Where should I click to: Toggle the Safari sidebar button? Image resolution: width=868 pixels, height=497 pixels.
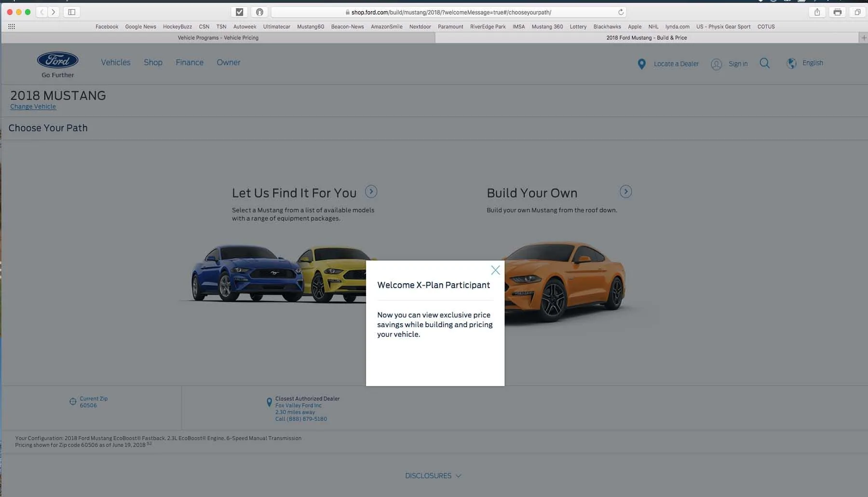[71, 12]
